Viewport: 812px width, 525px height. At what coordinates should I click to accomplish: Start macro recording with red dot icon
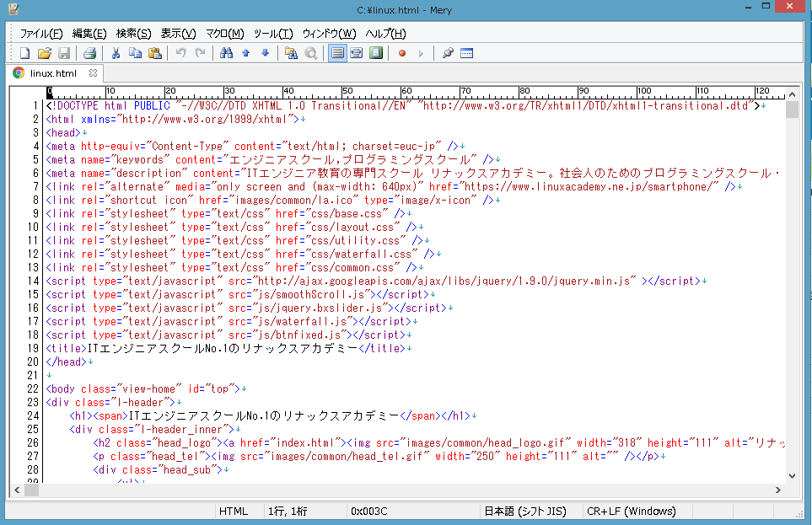[401, 53]
